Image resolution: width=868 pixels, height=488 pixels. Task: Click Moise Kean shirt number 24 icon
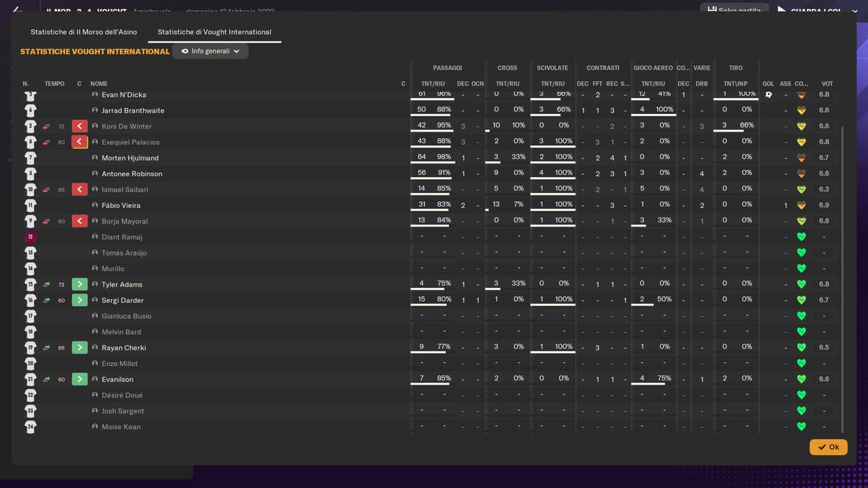pos(31,426)
